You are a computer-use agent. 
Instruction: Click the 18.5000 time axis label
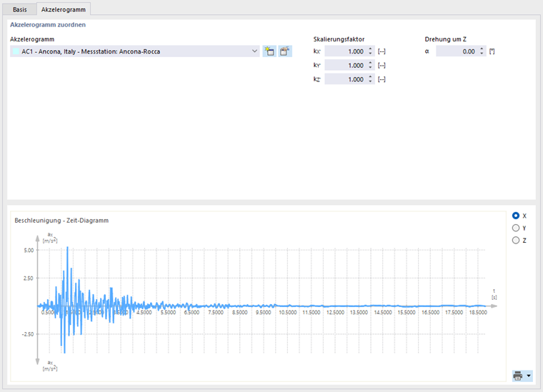pyautogui.click(x=478, y=313)
